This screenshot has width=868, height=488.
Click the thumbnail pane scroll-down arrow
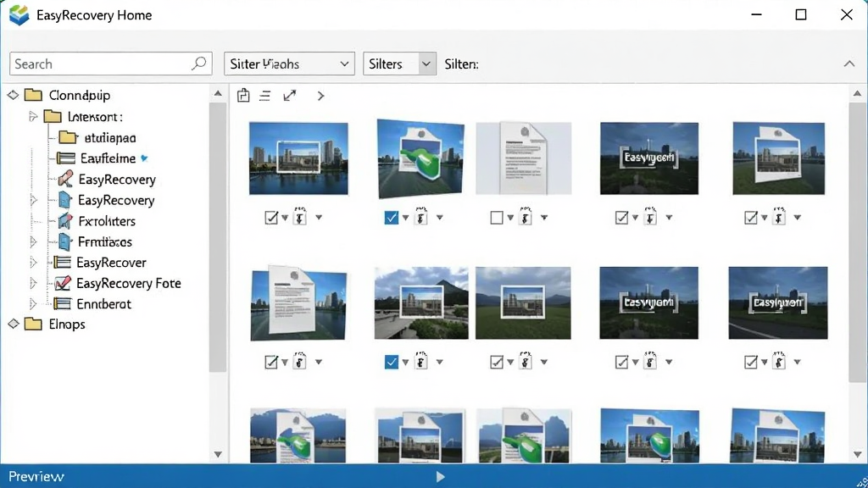click(857, 454)
